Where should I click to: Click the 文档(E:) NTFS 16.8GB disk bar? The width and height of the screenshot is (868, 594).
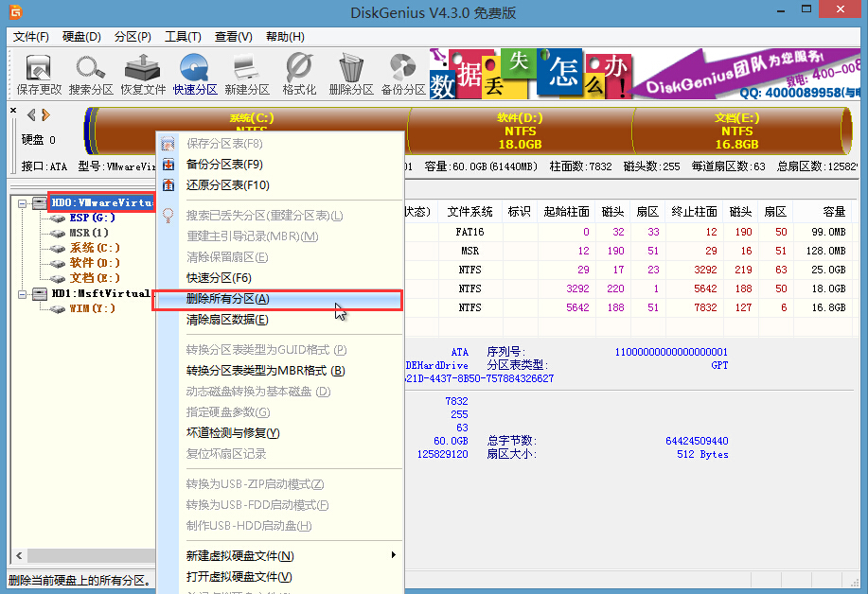[x=736, y=131]
